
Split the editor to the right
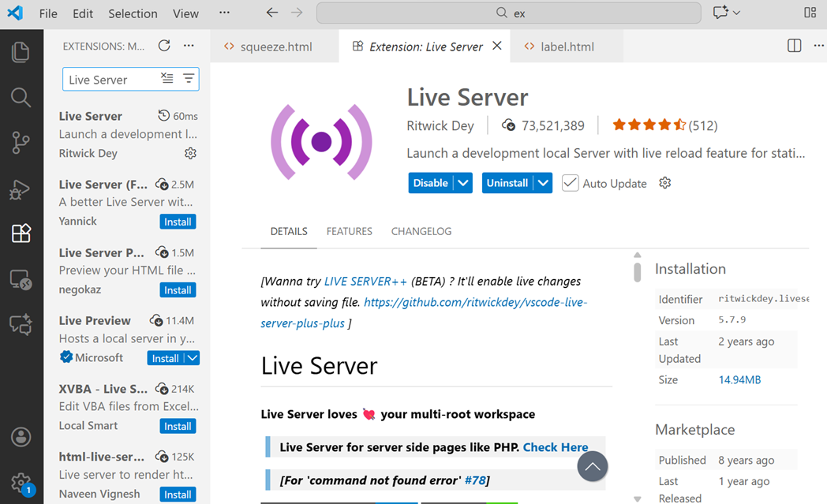coord(795,46)
